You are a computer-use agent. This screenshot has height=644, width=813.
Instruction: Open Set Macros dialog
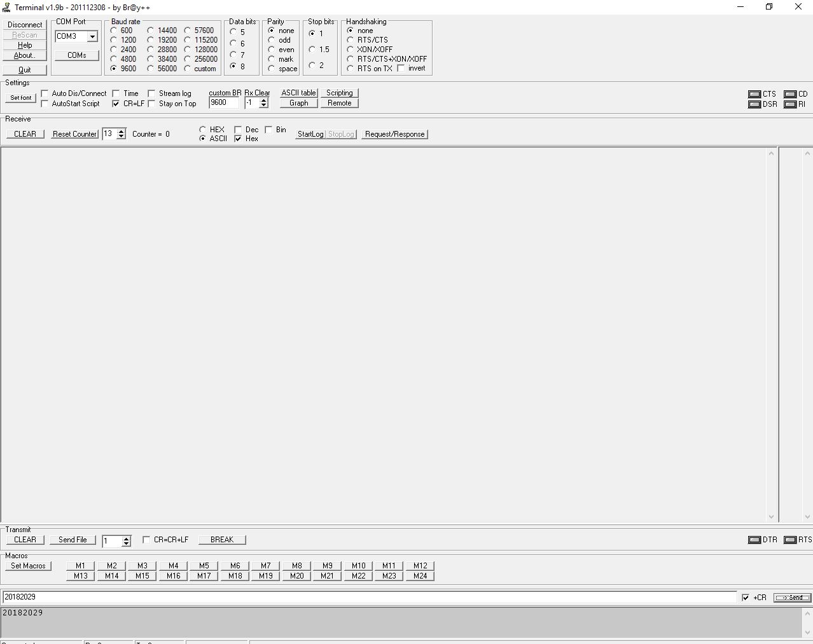(29, 566)
